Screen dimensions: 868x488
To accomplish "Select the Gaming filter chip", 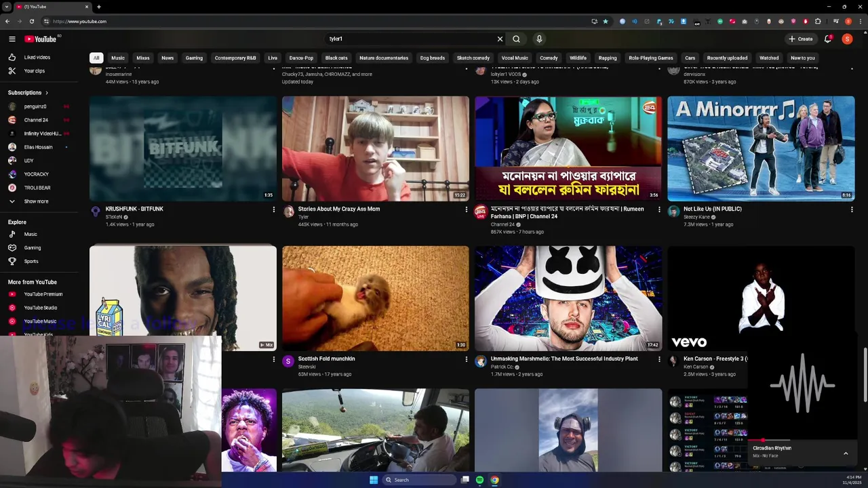I will tap(194, 58).
